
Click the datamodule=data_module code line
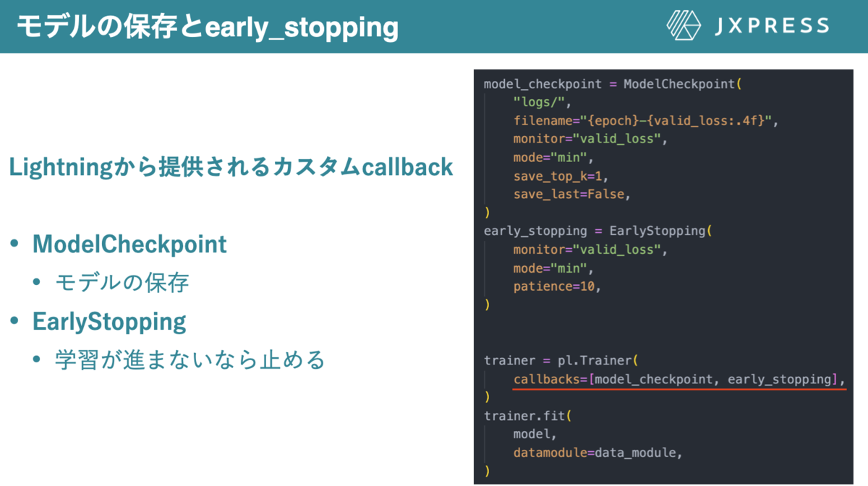pyautogui.click(x=597, y=453)
